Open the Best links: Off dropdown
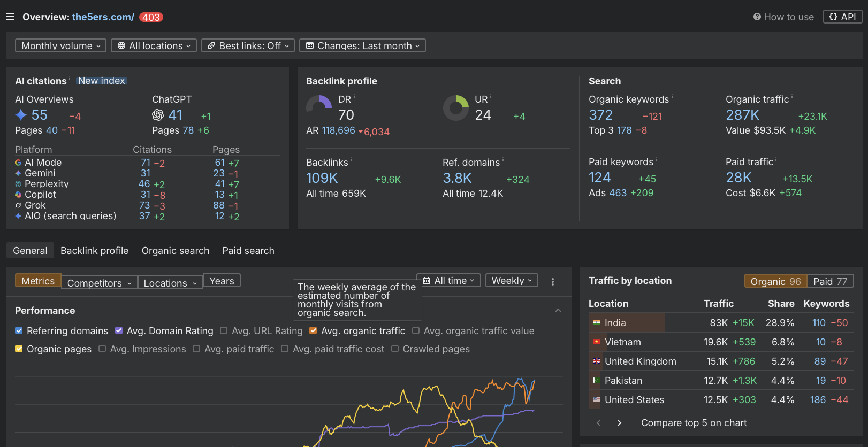This screenshot has height=447, width=868. click(x=248, y=46)
